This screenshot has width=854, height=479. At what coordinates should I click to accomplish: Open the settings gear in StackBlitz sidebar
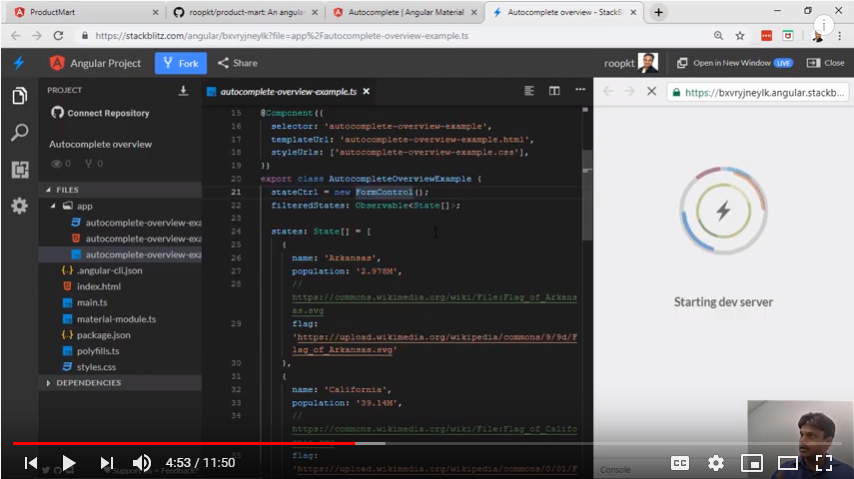click(x=19, y=206)
